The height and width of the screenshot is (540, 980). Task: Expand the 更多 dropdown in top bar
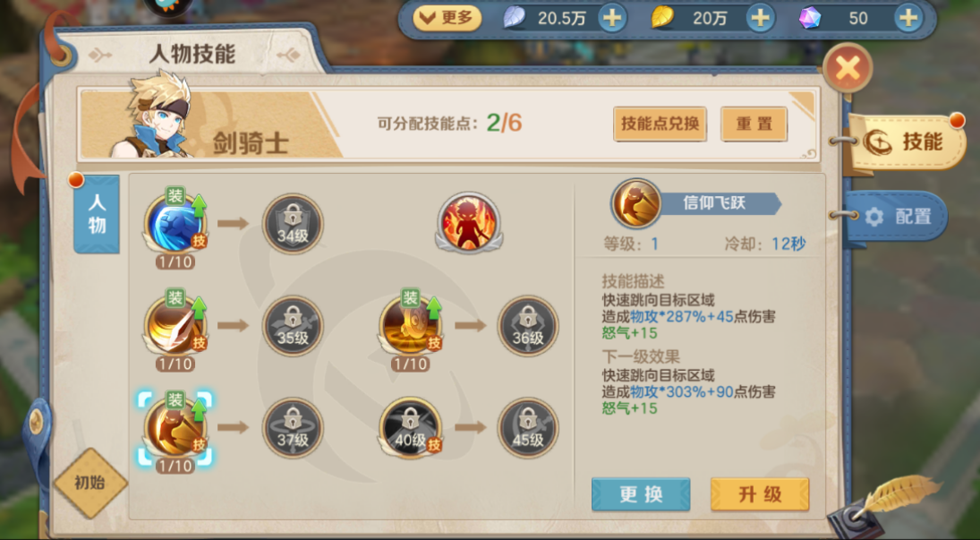(447, 18)
